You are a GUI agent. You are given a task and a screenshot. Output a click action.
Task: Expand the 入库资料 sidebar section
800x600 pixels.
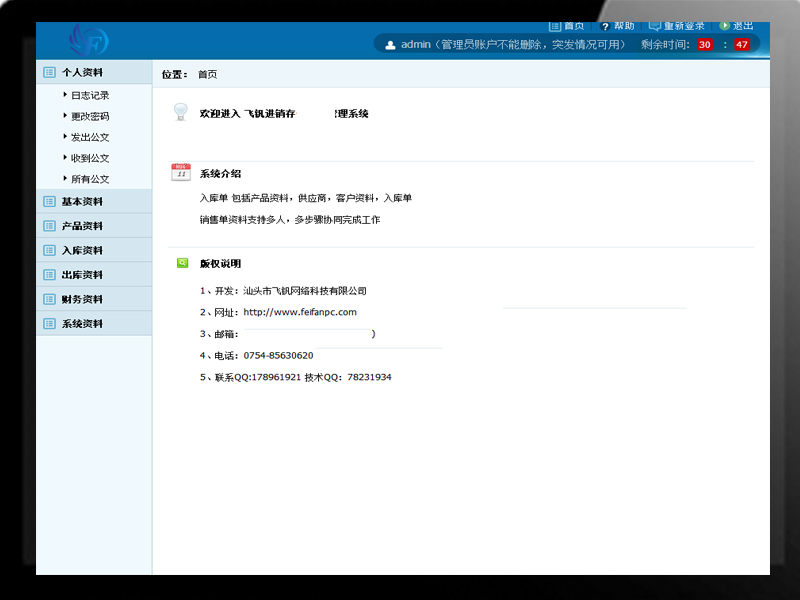point(82,250)
